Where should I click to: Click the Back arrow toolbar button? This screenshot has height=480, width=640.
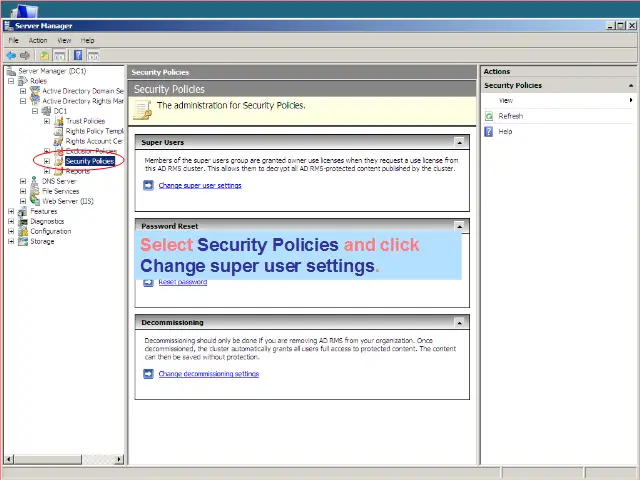pyautogui.click(x=11, y=56)
